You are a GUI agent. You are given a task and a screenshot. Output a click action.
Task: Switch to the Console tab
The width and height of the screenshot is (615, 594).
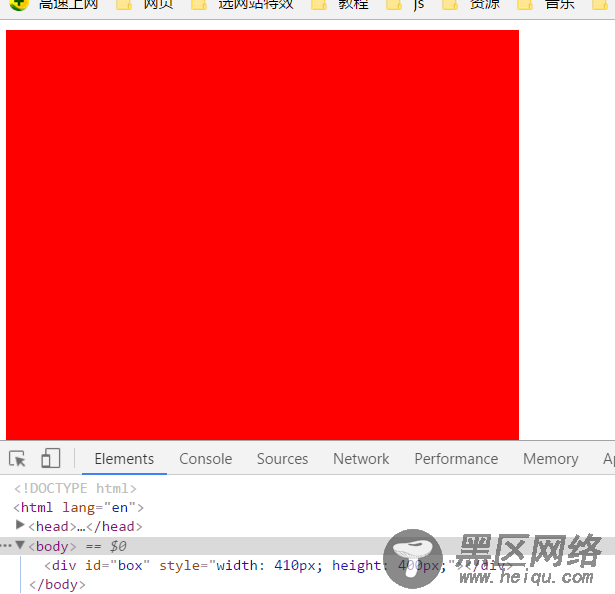(206, 459)
